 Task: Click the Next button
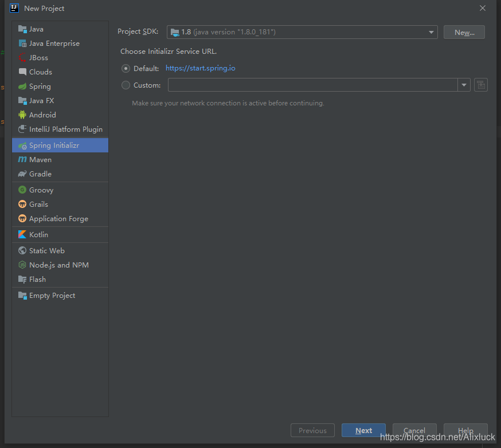363,430
